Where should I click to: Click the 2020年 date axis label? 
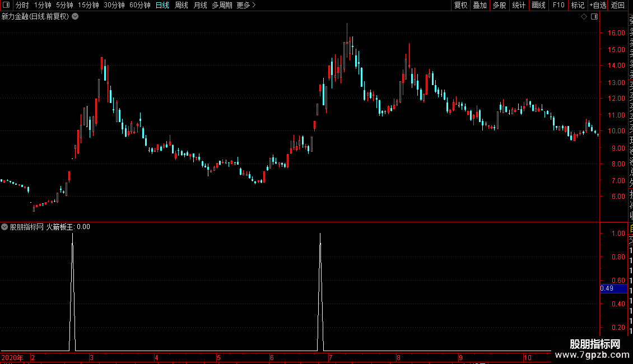tap(12, 357)
